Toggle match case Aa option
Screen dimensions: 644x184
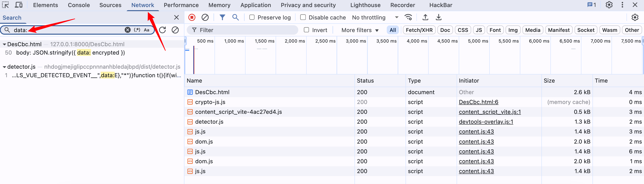(x=147, y=30)
